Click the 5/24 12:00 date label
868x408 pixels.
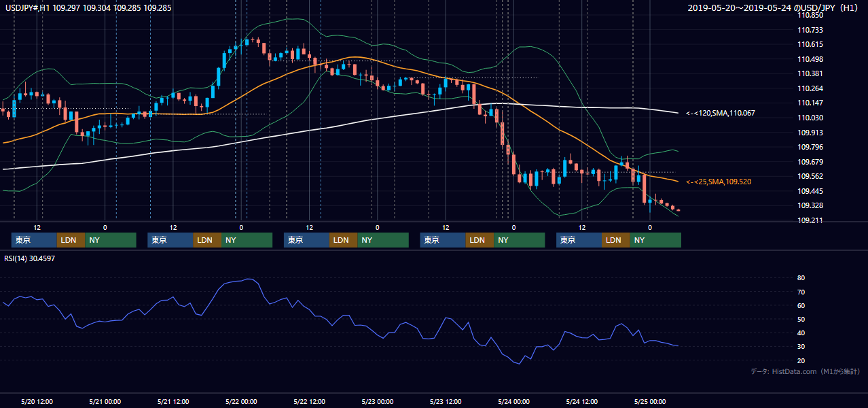(x=581, y=401)
